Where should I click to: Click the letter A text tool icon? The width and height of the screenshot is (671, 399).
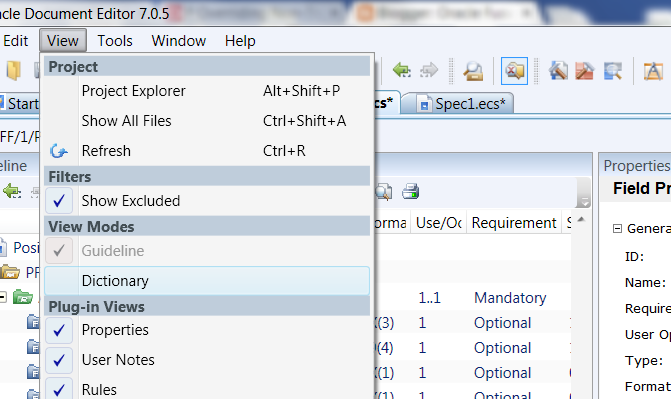click(653, 71)
